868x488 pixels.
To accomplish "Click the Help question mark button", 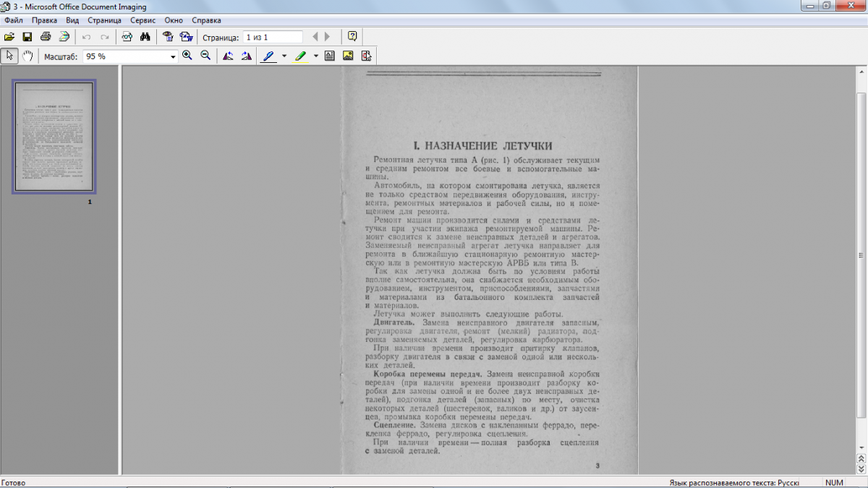I will [x=352, y=37].
